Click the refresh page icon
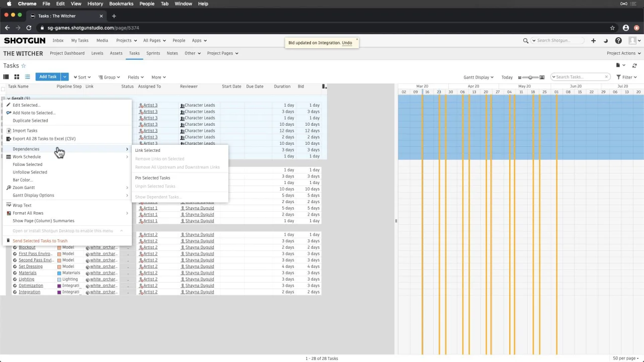Screen dimensions: 644x362 [x=634, y=65]
